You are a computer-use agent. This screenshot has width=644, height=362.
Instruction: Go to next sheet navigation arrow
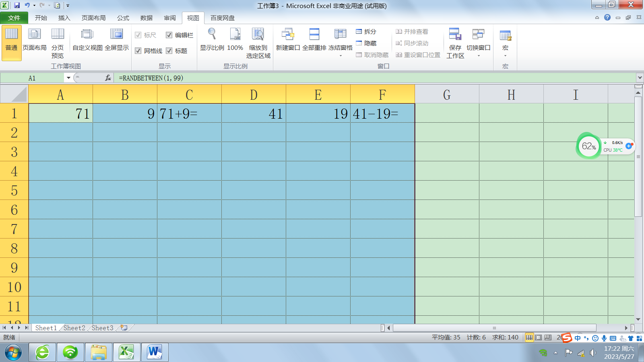pyautogui.click(x=19, y=328)
